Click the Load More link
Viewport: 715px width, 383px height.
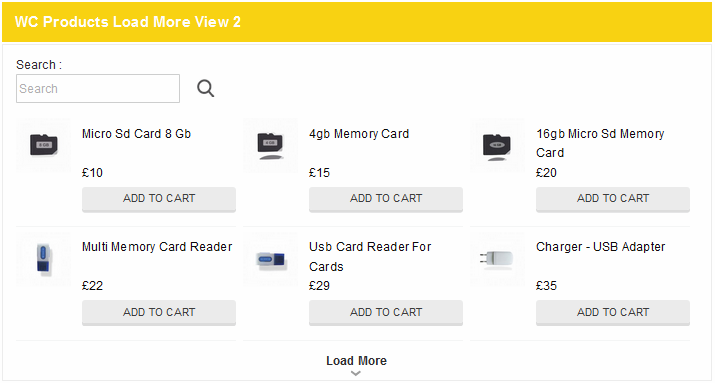coord(357,361)
